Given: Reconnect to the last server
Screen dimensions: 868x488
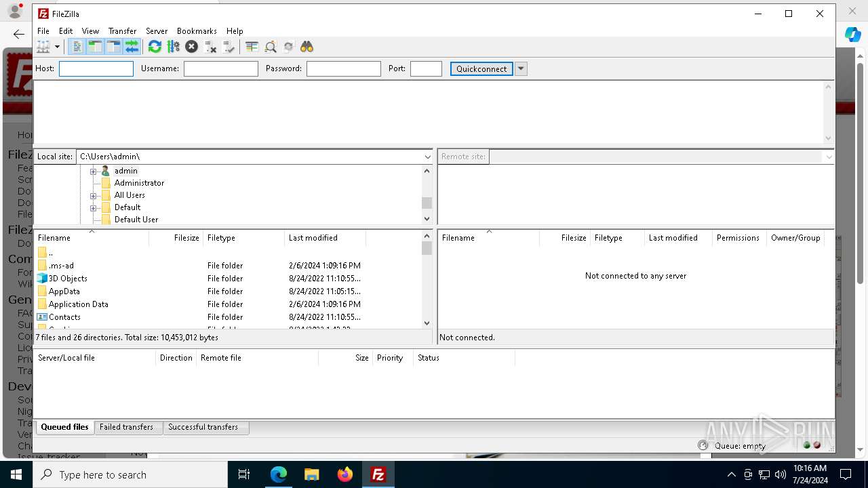Looking at the screenshot, I should [x=229, y=47].
